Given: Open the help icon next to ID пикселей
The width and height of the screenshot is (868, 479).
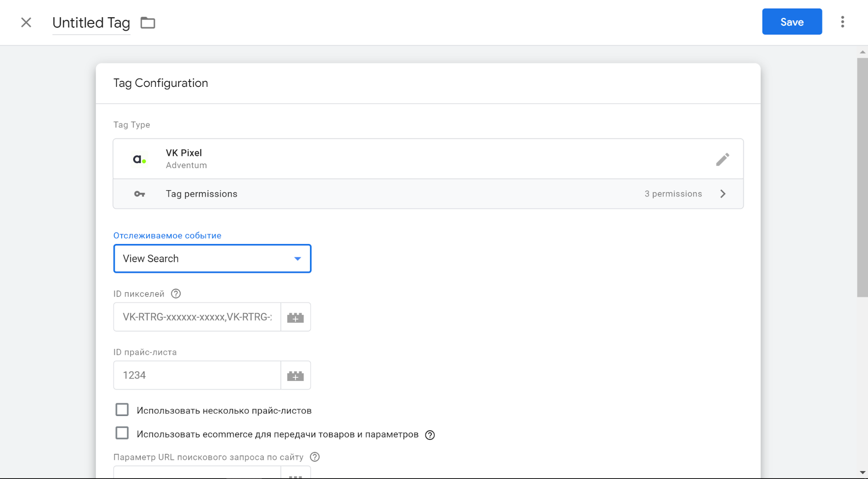Looking at the screenshot, I should point(175,294).
